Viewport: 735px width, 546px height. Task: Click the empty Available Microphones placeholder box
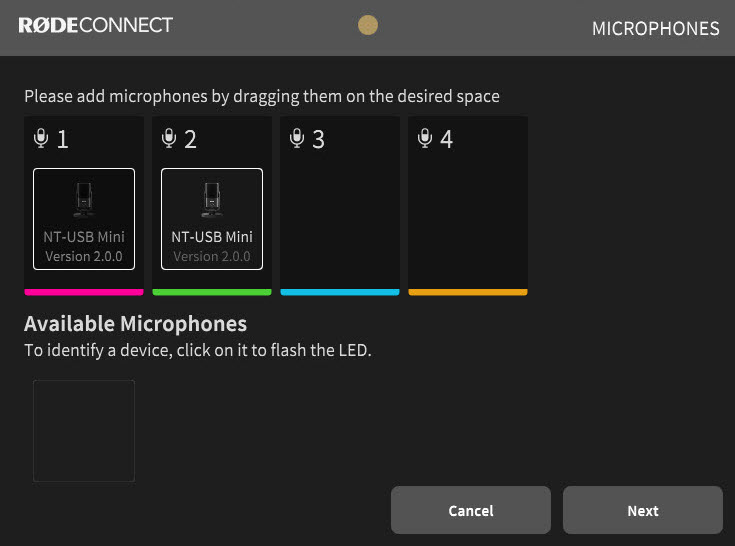84,431
